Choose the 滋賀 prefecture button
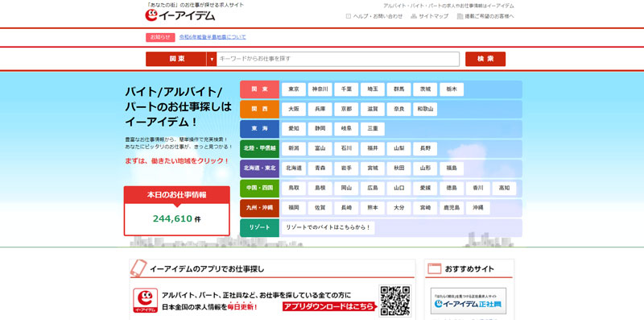Viewport: 644px width, 320px height. tap(373, 109)
